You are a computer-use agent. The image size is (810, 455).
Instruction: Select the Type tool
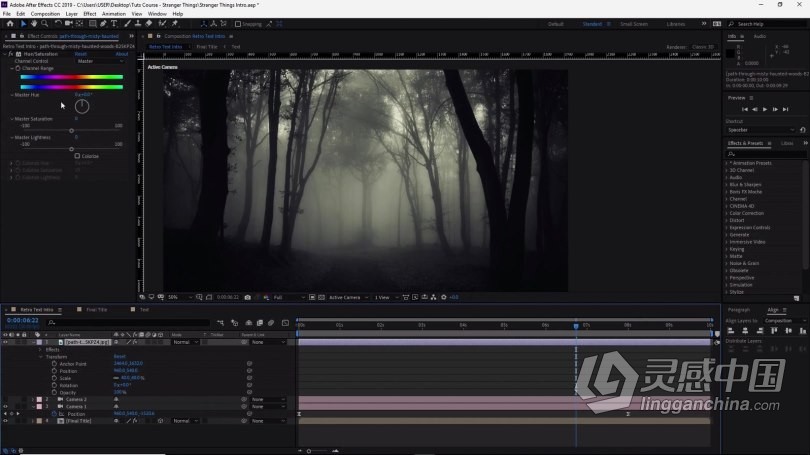click(115, 24)
